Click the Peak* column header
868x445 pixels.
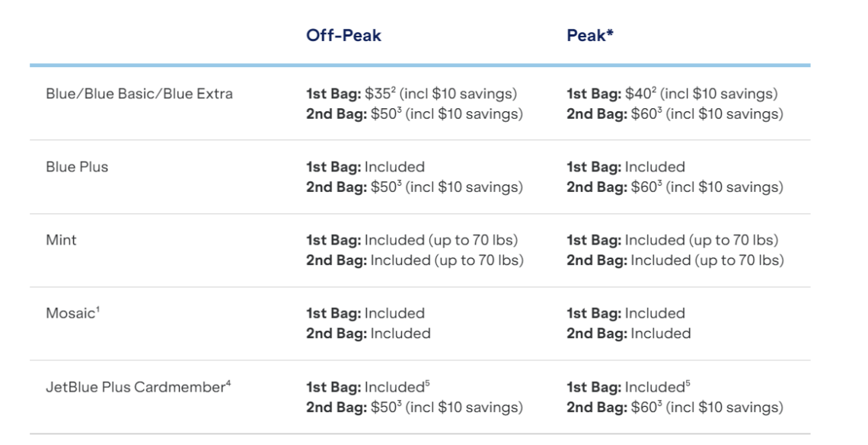[x=590, y=36]
